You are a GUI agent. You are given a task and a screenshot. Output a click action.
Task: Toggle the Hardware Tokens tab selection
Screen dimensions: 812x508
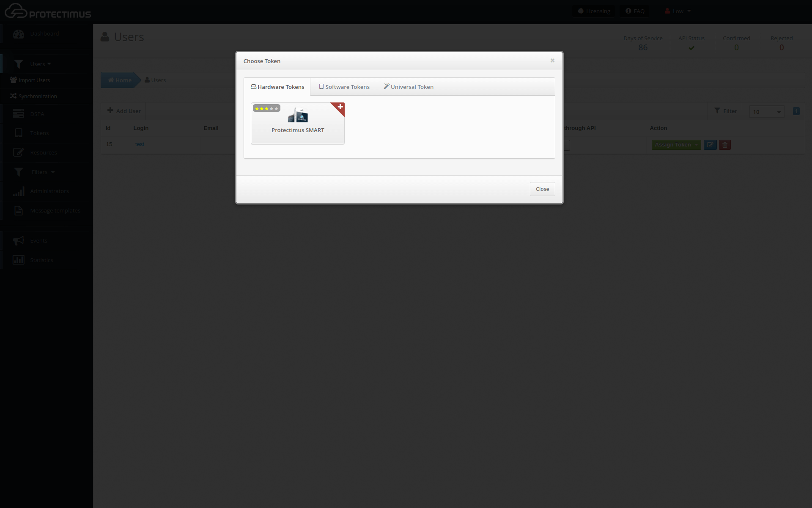point(277,87)
